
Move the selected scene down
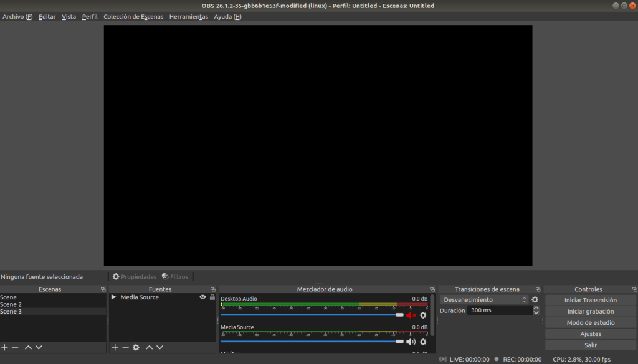click(x=39, y=347)
